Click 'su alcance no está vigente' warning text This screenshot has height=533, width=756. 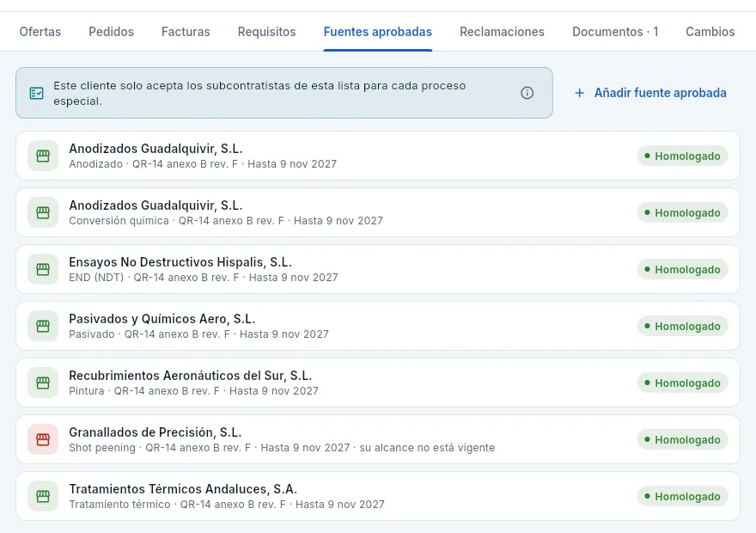click(x=427, y=448)
